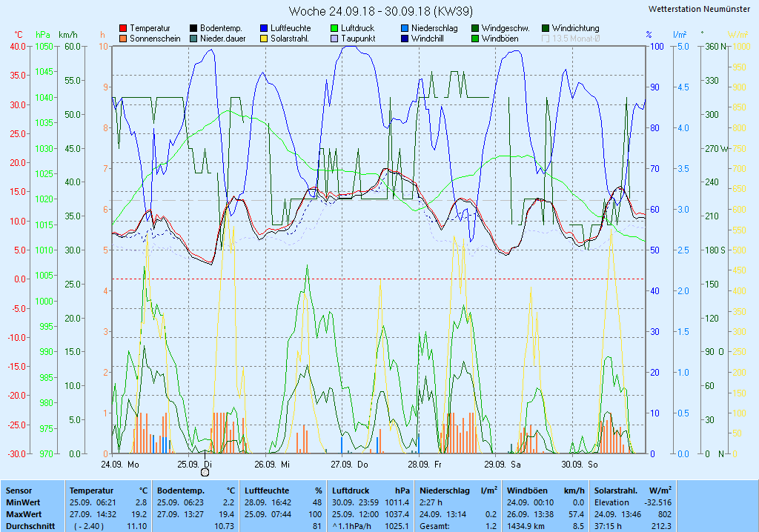
Task: Click the '26.09. Mi' x-axis date label
Action: (x=272, y=465)
